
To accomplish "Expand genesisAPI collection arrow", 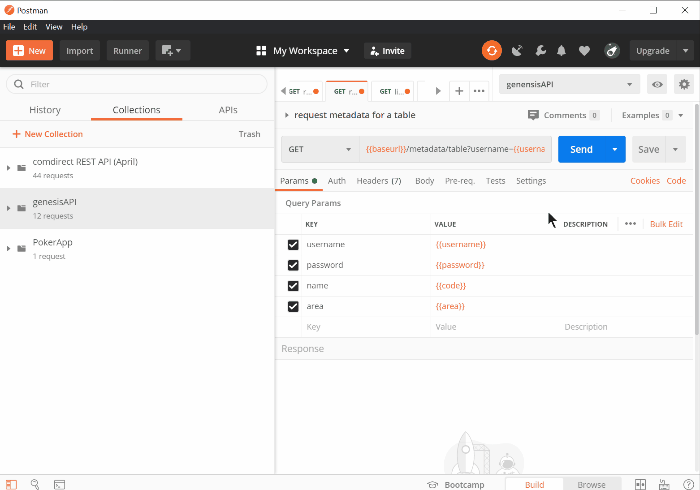I will point(8,208).
